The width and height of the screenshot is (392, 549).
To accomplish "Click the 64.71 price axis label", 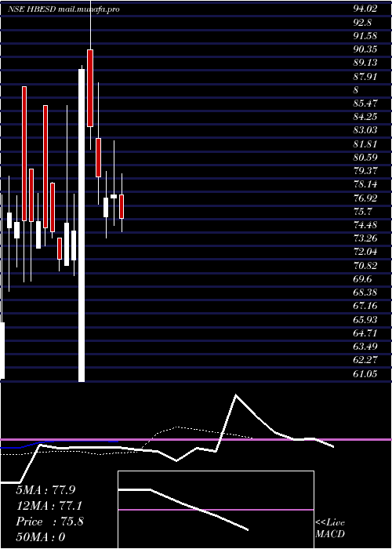I will [365, 333].
